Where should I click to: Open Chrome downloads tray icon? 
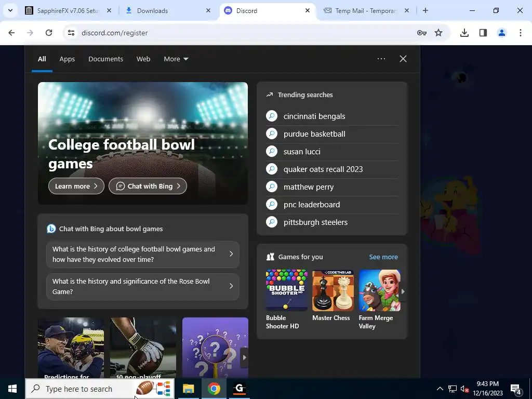464,33
